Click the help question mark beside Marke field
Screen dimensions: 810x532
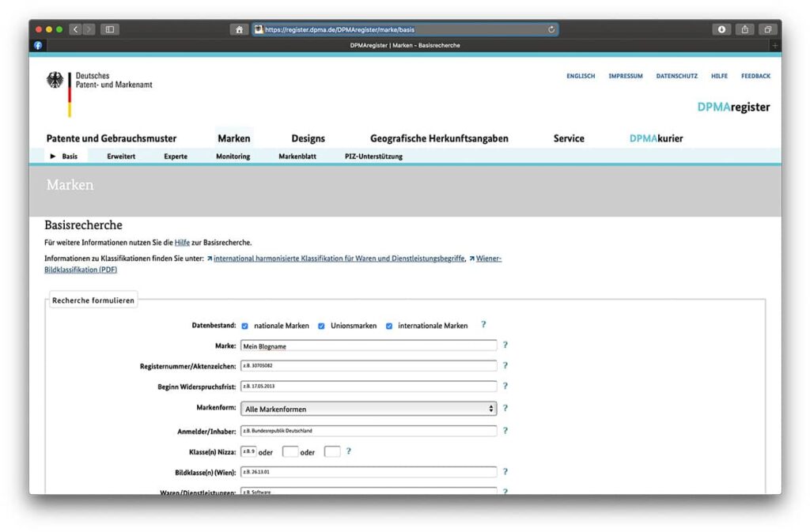pos(505,345)
